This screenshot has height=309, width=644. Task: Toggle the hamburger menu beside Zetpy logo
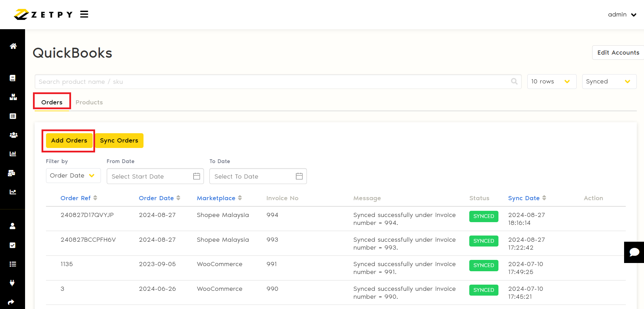click(84, 14)
